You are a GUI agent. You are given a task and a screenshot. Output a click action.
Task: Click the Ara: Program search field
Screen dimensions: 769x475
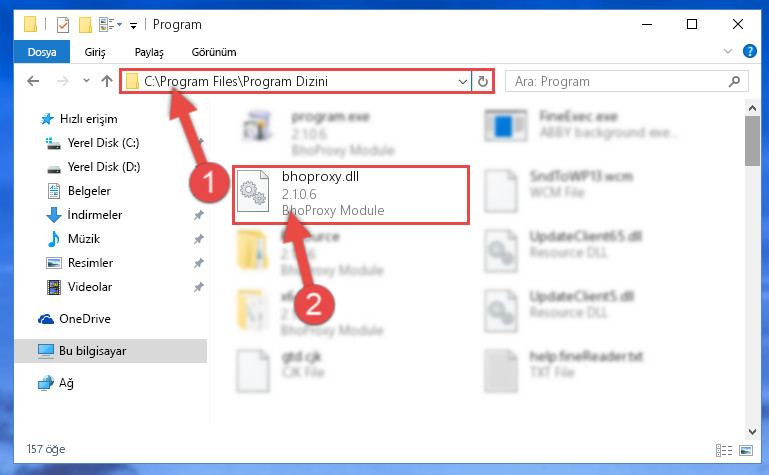click(x=618, y=81)
